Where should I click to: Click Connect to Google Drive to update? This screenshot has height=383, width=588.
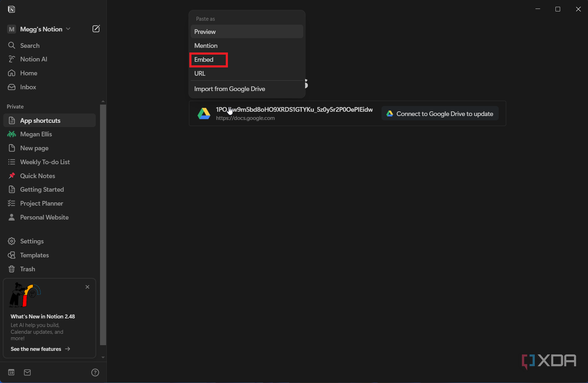(440, 114)
